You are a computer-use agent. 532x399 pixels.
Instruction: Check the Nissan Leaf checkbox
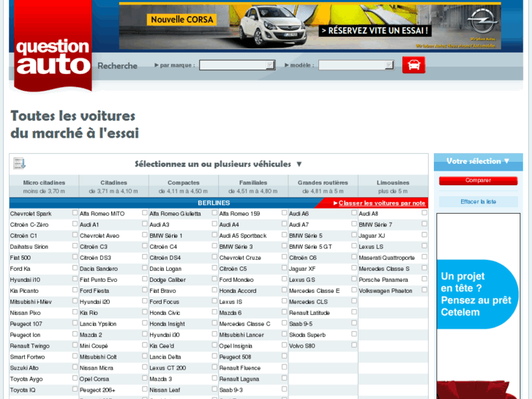click(x=214, y=389)
